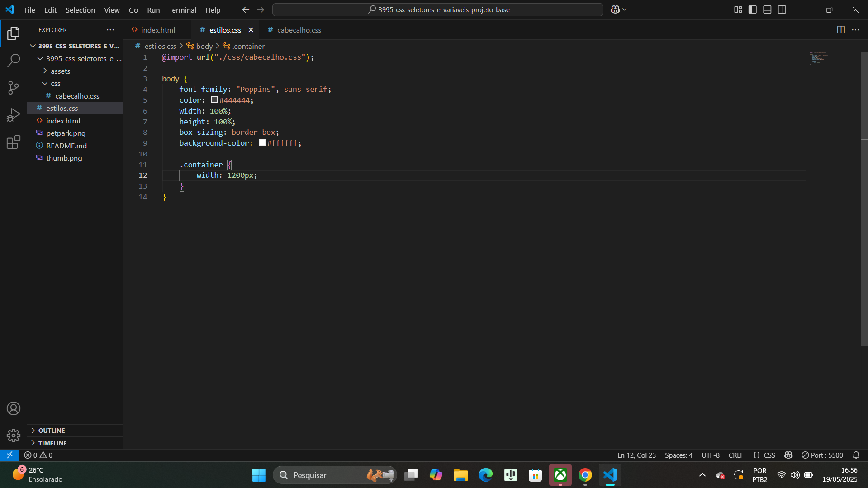Expand the OUTLINE section
Screen dimensions: 868x488
pyautogui.click(x=75, y=431)
